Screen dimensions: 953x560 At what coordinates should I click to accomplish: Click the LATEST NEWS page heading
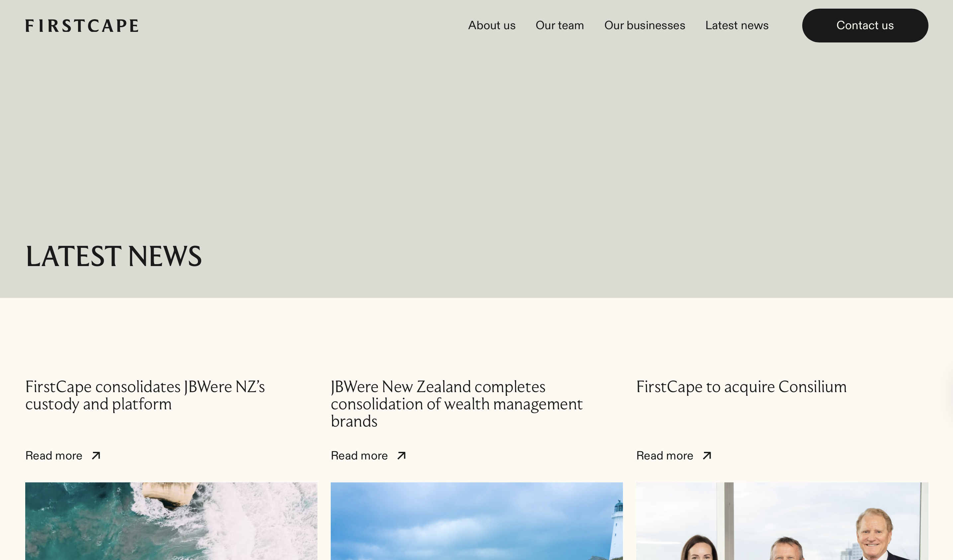click(x=114, y=256)
